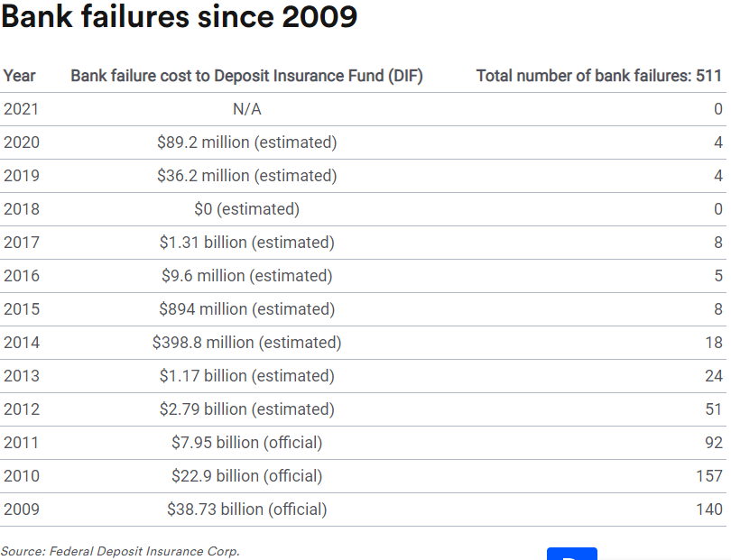Select the $89.2 million cost cell

246,142
